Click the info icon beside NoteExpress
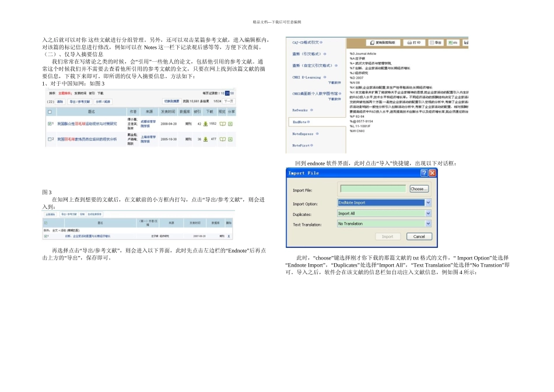The height and width of the screenshot is (392, 554). [317, 134]
